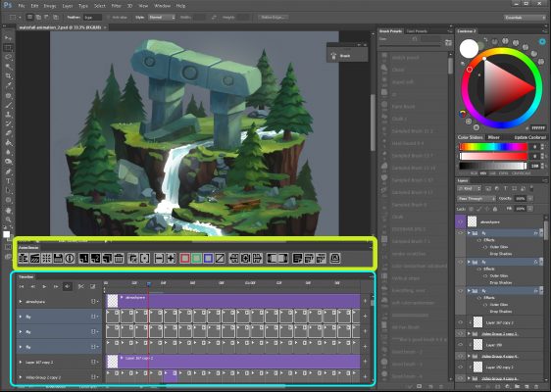Open the File menu
551x392 pixels.
pos(22,6)
